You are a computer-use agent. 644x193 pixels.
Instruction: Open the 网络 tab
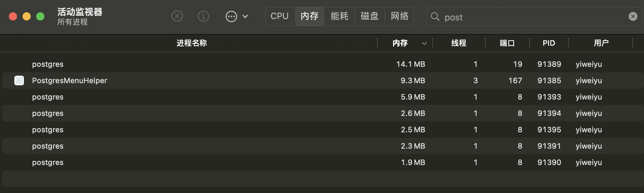tap(400, 16)
